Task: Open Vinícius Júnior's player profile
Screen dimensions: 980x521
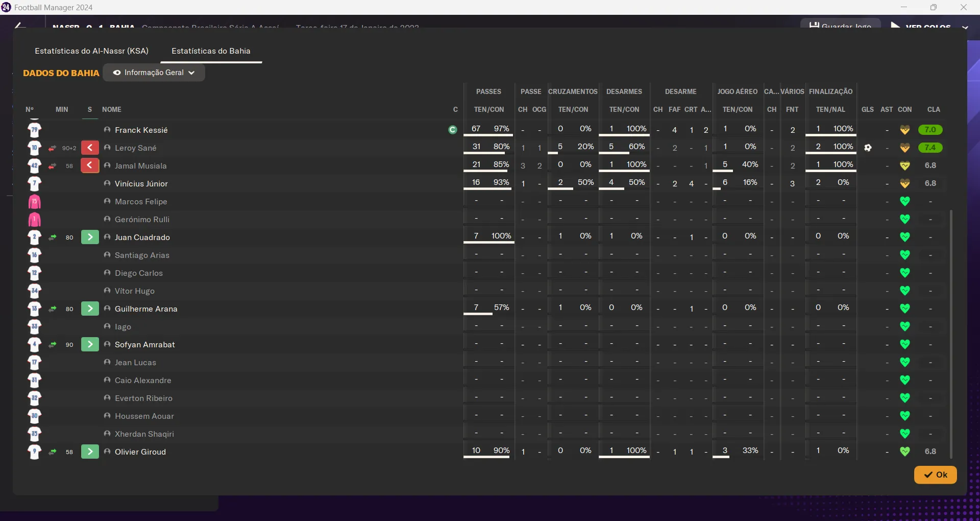Action: pos(141,184)
